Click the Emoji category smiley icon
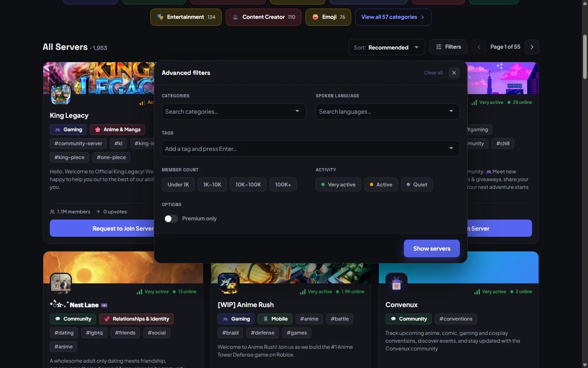Image resolution: width=588 pixels, height=368 pixels. 315,17
